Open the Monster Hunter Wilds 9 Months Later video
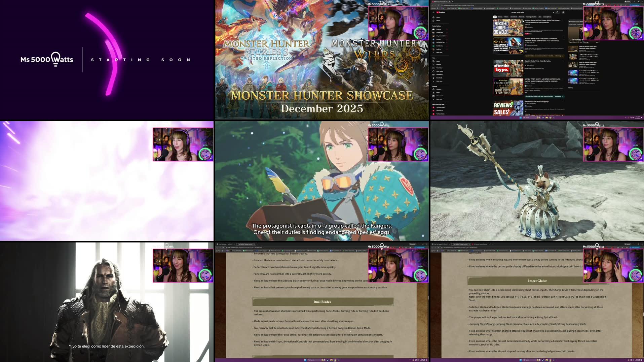The height and width of the screenshot is (362, 644). tap(538, 61)
